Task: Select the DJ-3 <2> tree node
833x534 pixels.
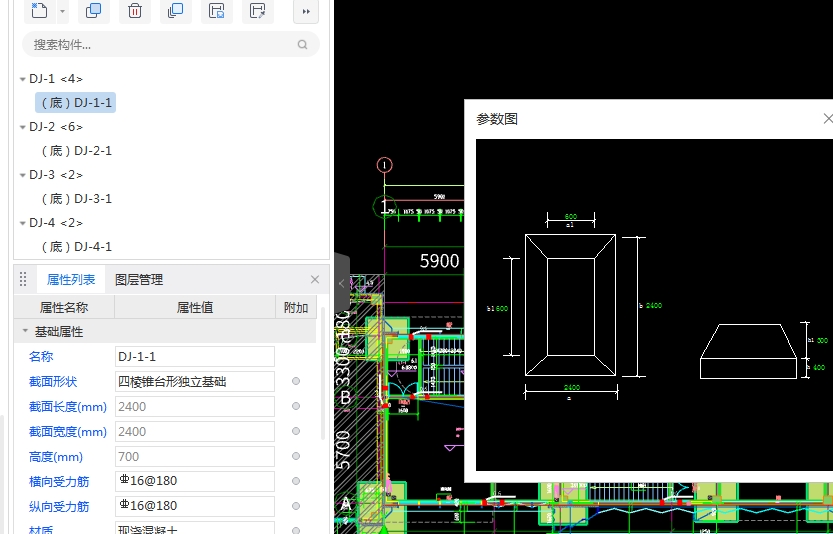Action: (56, 174)
